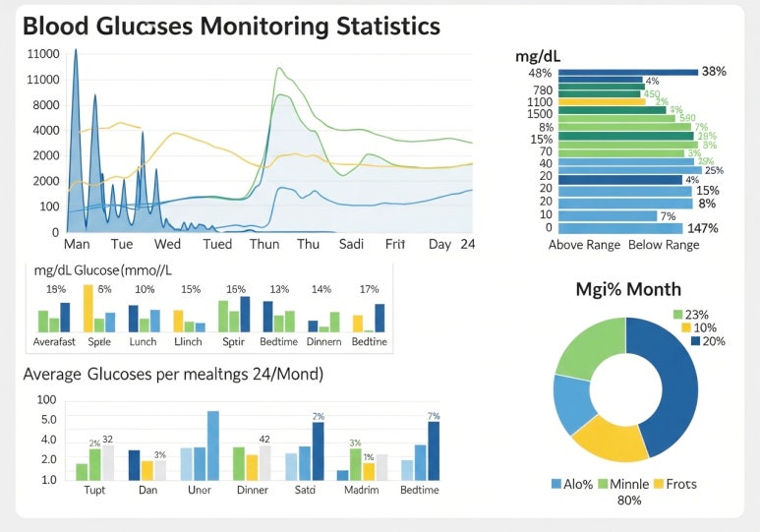
Task: Select the Lunch category label
Action: 144,342
